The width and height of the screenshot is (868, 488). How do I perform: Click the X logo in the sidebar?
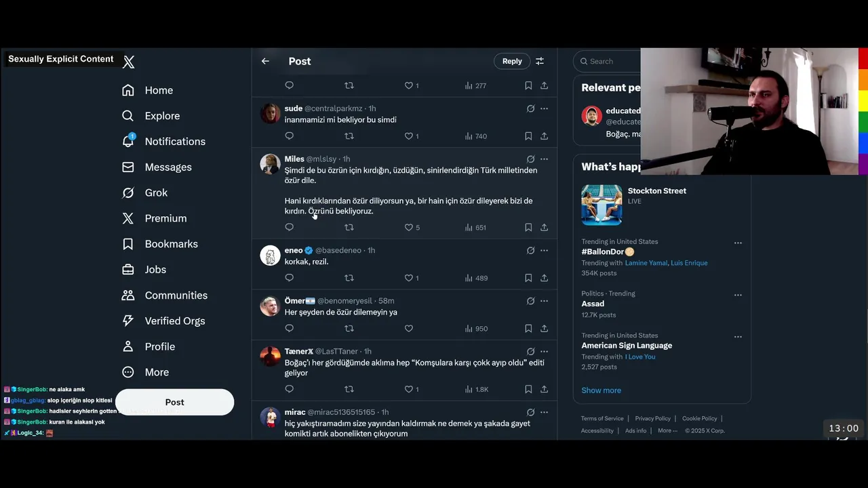pos(129,62)
